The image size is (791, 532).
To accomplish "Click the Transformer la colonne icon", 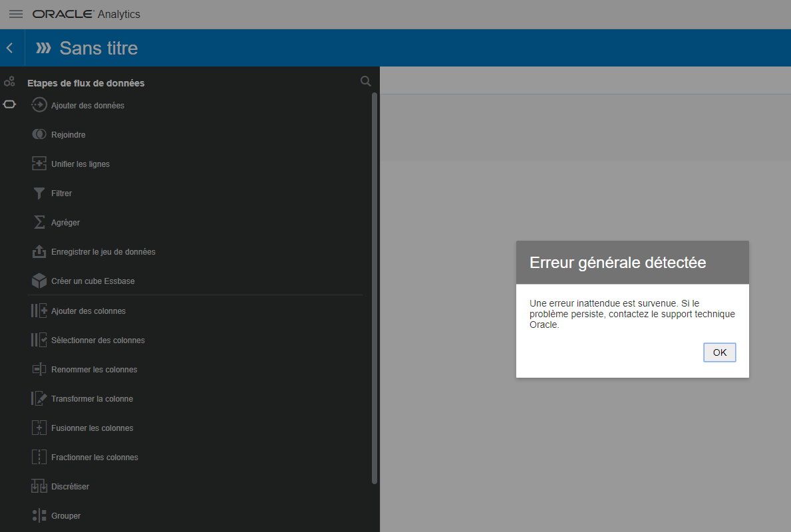I will pos(39,398).
